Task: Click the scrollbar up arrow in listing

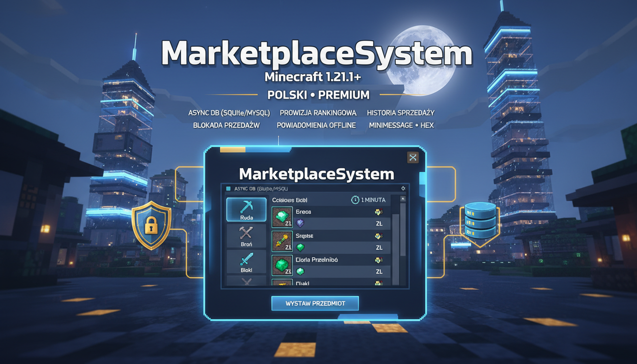Action: [x=403, y=200]
